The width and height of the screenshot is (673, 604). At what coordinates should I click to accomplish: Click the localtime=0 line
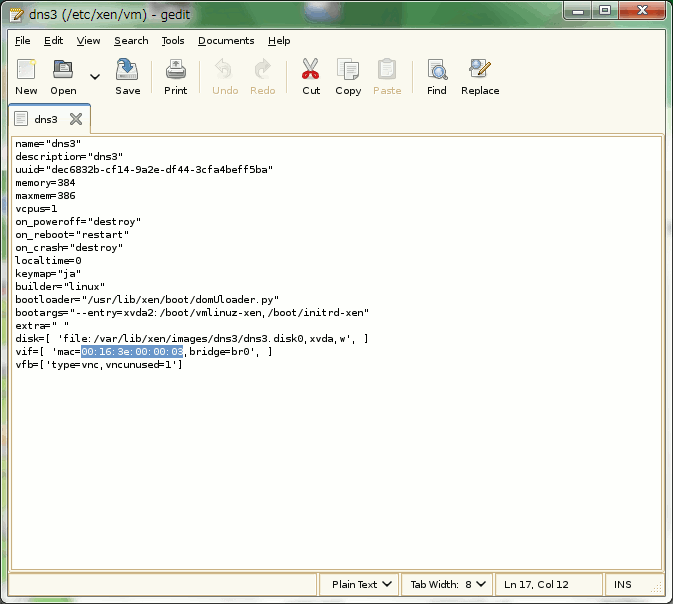pyautogui.click(x=48, y=261)
